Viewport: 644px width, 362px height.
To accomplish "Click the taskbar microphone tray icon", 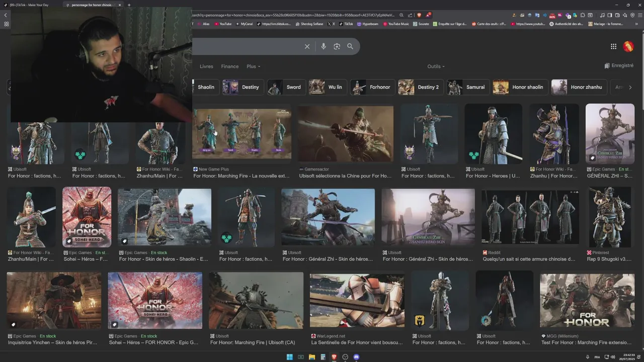I will click(x=587, y=357).
